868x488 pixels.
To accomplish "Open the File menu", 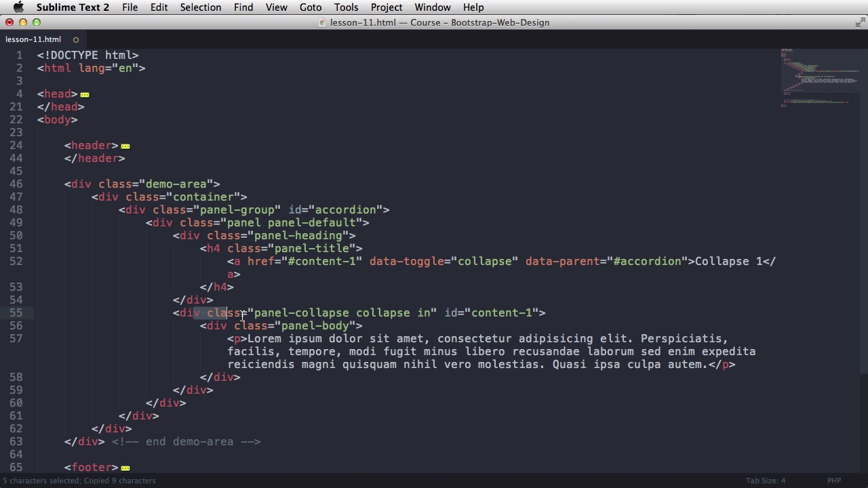I will pos(130,7).
